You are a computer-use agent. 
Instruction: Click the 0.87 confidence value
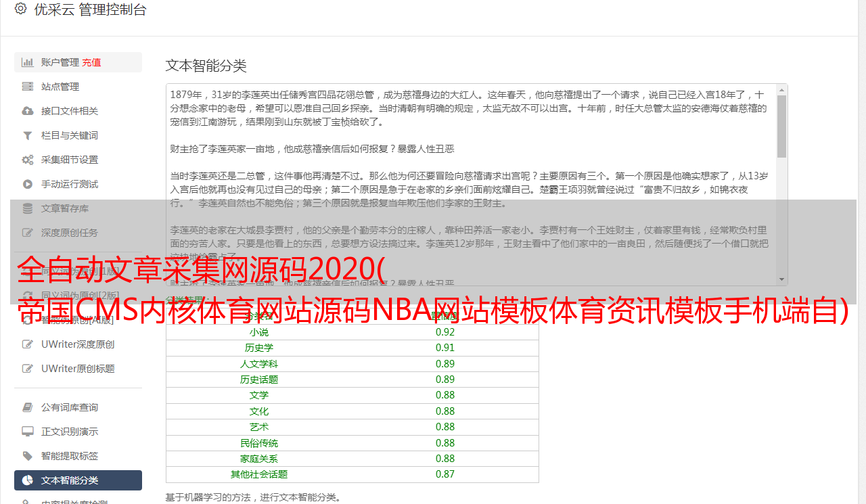click(x=445, y=474)
